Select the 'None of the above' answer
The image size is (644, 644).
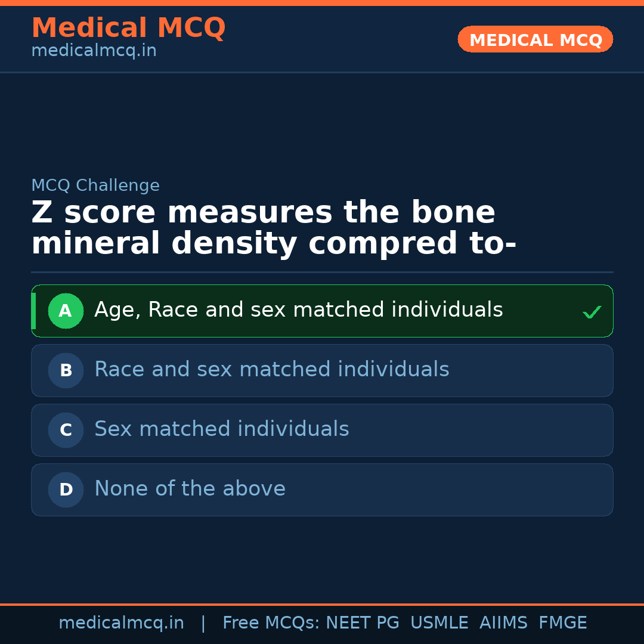pos(190,489)
